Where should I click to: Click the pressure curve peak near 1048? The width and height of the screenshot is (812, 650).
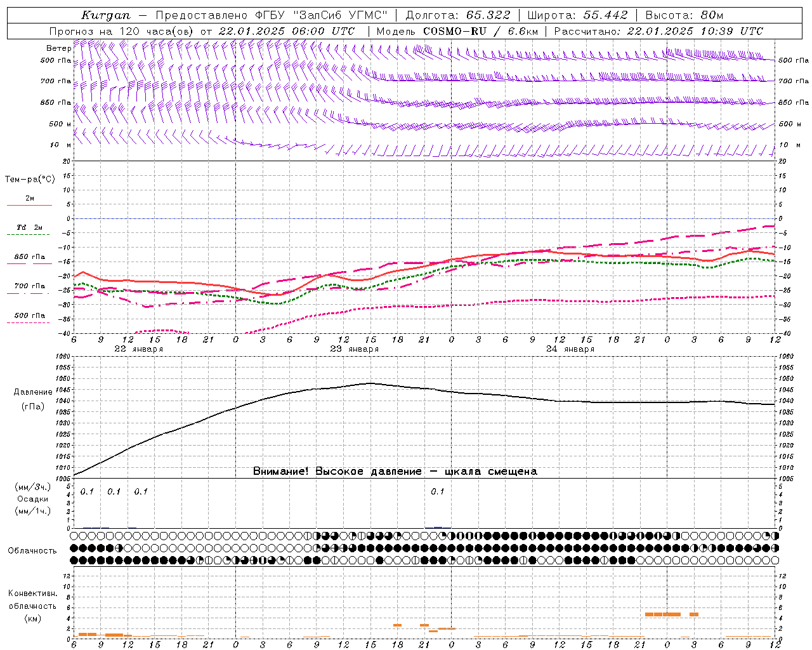click(370, 383)
